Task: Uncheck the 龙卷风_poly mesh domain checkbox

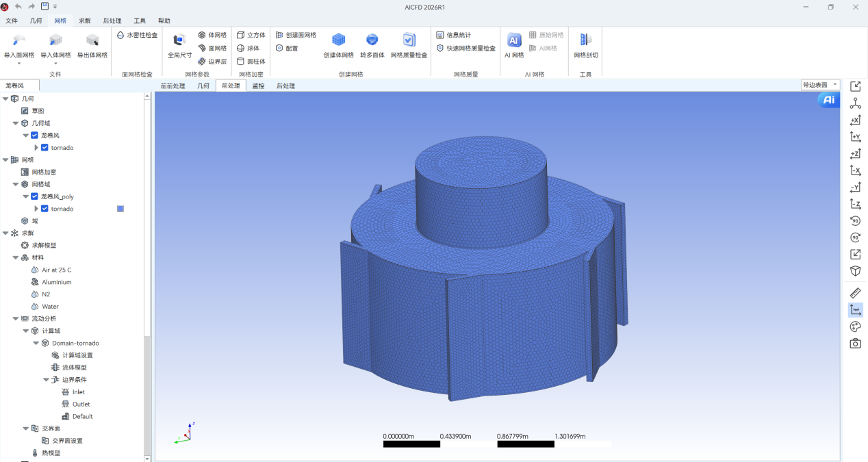Action: pos(35,196)
